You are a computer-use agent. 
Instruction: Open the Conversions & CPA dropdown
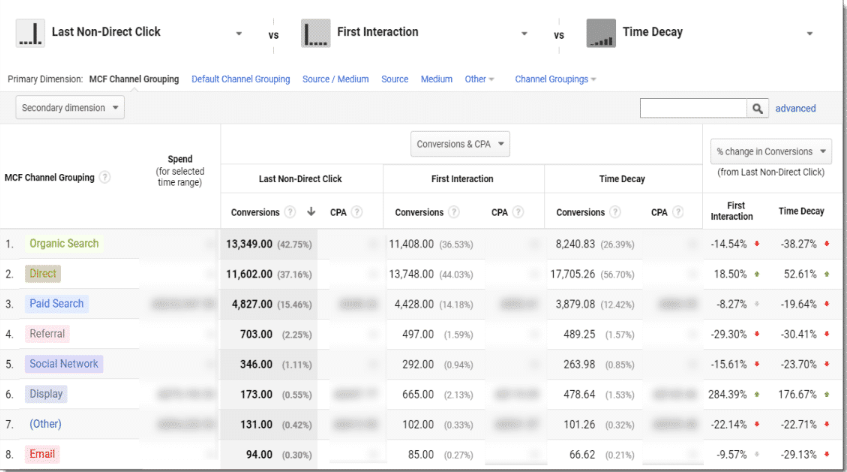(460, 144)
